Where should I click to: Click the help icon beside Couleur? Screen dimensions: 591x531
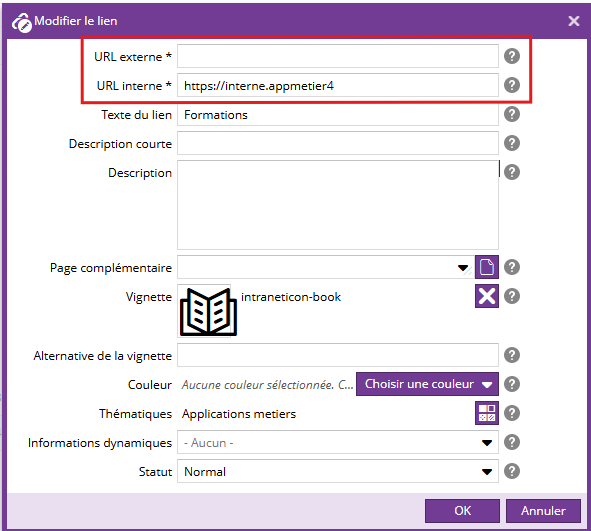(x=512, y=384)
